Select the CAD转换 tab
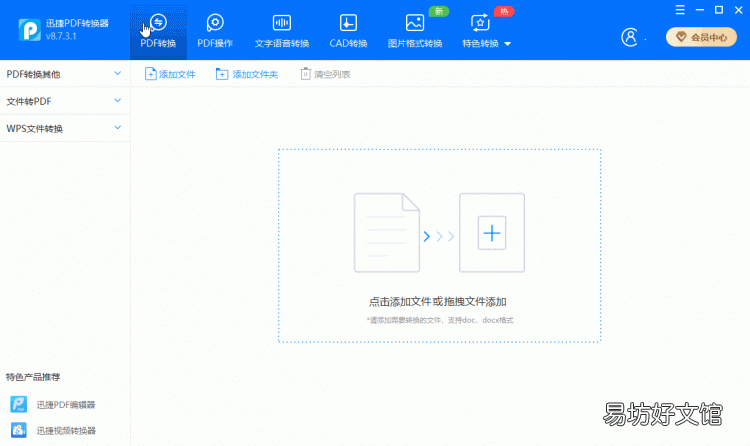The width and height of the screenshot is (750, 446). click(x=348, y=32)
